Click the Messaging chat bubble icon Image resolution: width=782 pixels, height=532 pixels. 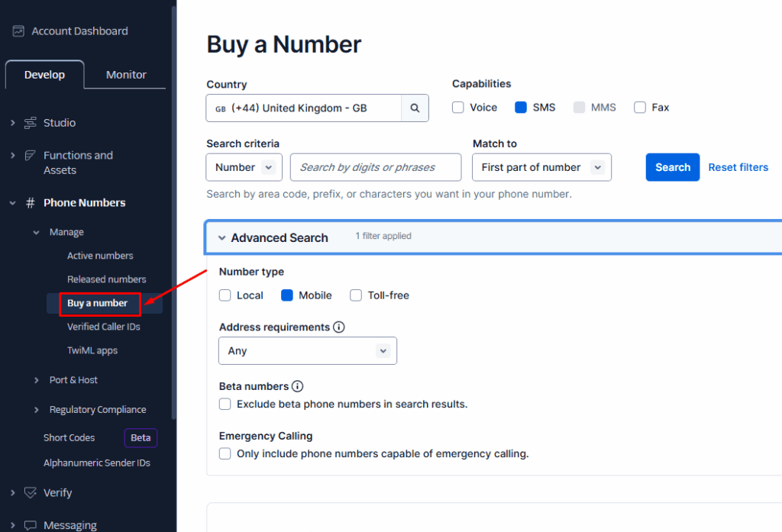click(x=31, y=525)
